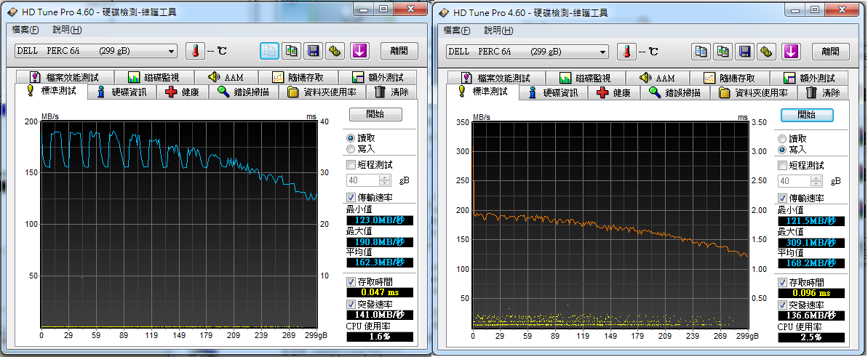Open DELL PERC 6/i drive dropdown, right window
The image size is (868, 357).
coord(527,52)
